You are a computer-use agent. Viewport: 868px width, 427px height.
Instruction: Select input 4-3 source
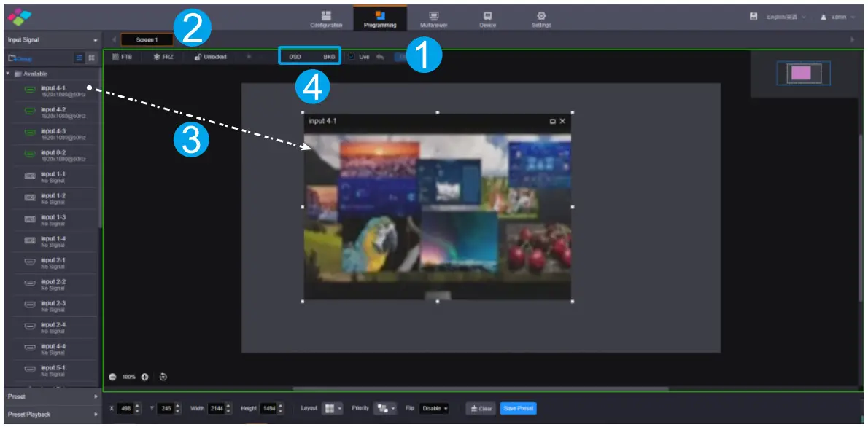(x=51, y=134)
